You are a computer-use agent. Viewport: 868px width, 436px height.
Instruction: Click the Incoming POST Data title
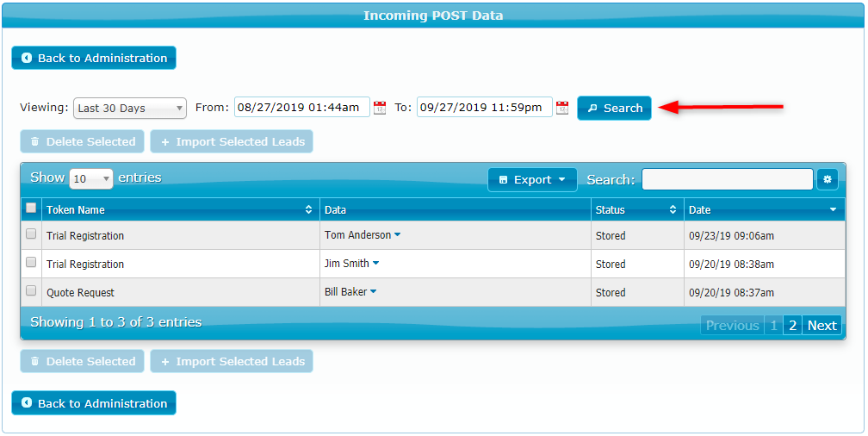coord(433,15)
